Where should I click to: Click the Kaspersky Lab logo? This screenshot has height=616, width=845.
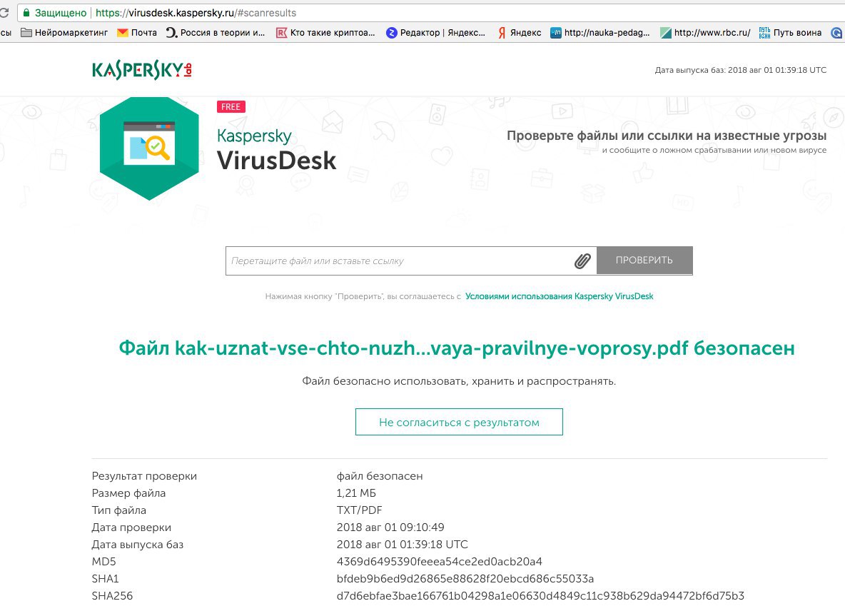coord(142,70)
